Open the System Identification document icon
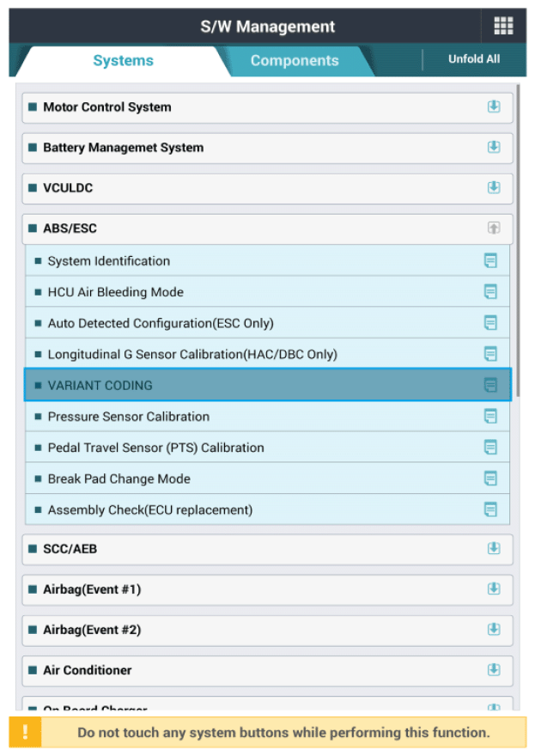The width and height of the screenshot is (535, 756). pyautogui.click(x=490, y=261)
